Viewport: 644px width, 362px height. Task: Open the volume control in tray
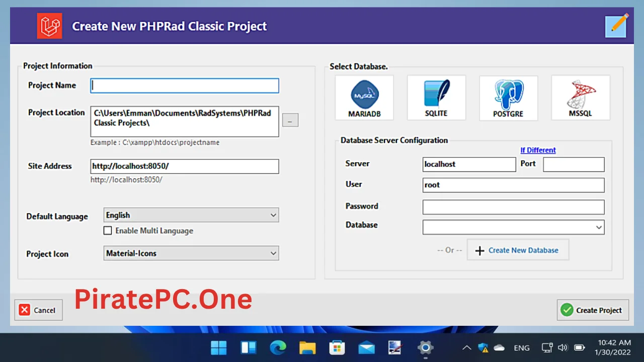[x=563, y=347]
